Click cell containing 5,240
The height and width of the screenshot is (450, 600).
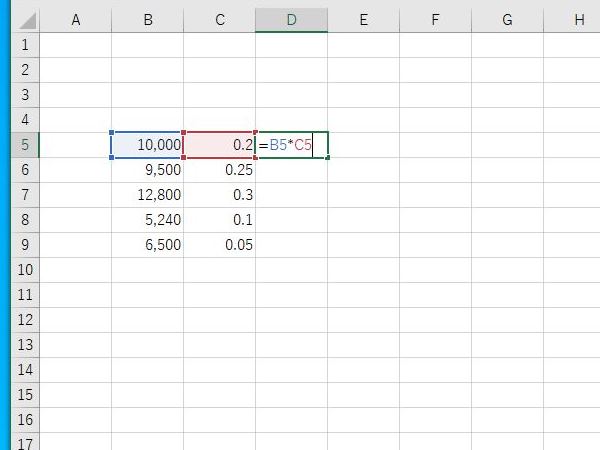(x=148, y=220)
